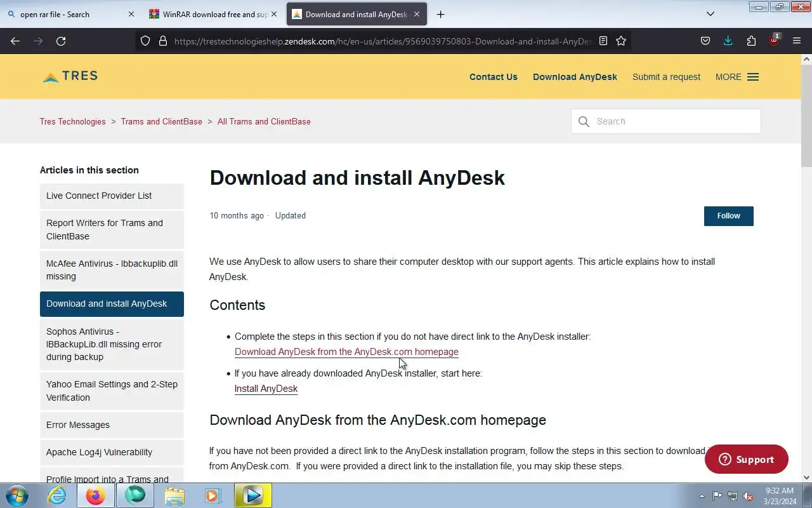
Task: Click the search magnifier icon
Action: coord(584,121)
